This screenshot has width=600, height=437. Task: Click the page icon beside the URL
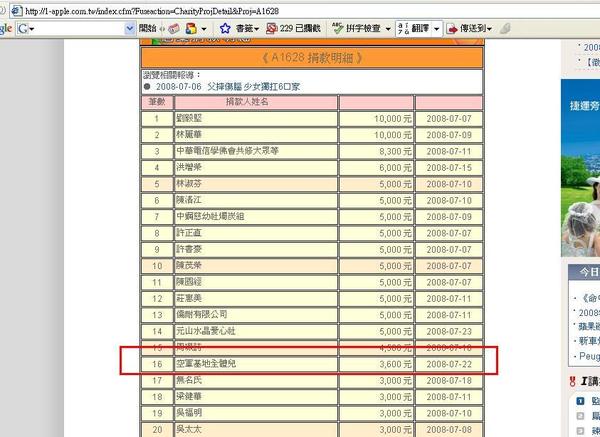tap(16, 11)
